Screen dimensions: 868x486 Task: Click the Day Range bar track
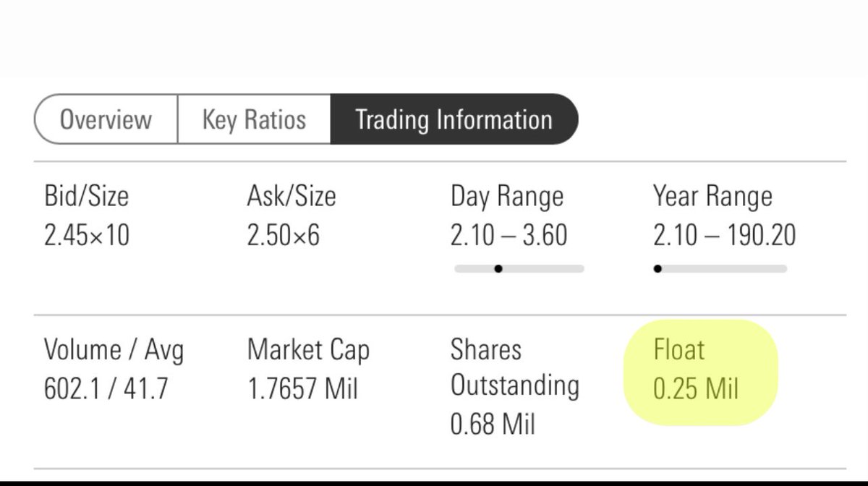(x=519, y=269)
